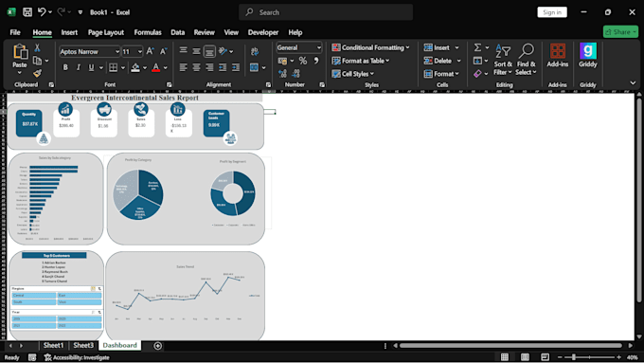
Task: Add a new sheet with plus icon
Action: tap(158, 346)
